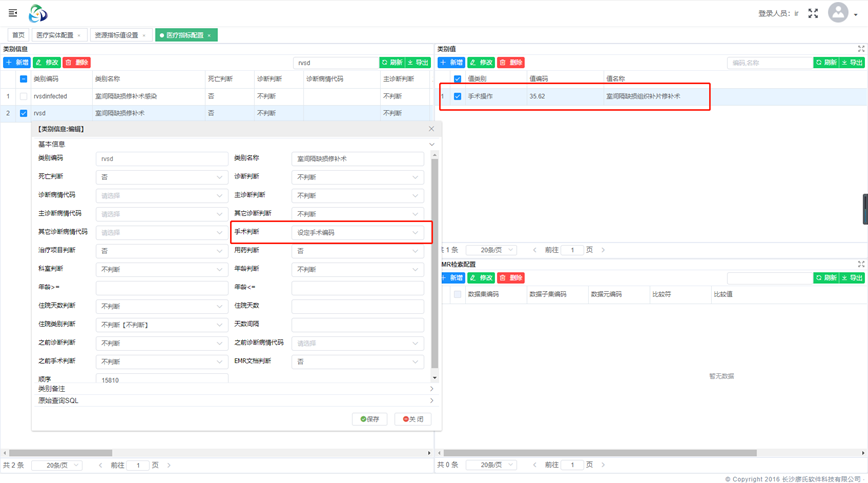Screen dimensions: 868x483
Task: Click 刷新 in the EMR检索配置 toolbar
Action: pos(826,278)
